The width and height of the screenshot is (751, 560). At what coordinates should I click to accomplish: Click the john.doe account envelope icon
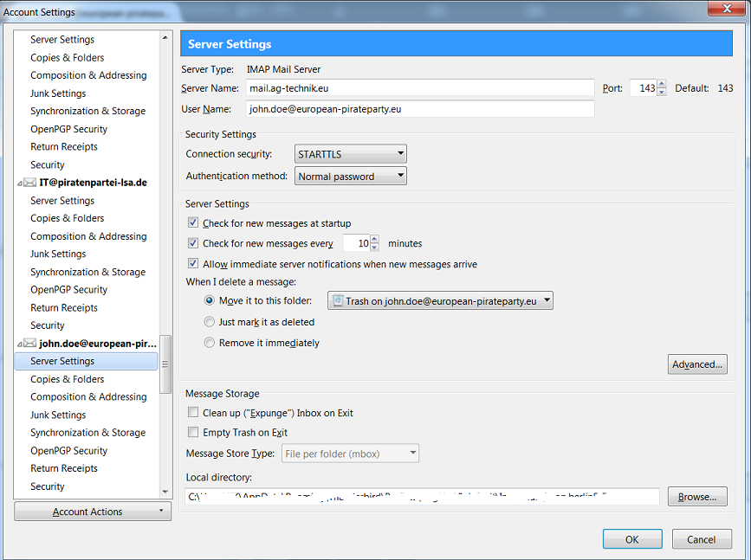coord(30,344)
